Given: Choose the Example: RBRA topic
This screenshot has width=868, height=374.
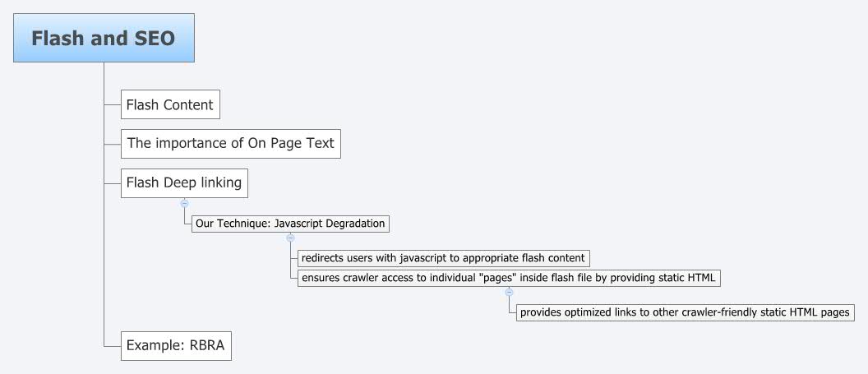Looking at the screenshot, I should [176, 345].
